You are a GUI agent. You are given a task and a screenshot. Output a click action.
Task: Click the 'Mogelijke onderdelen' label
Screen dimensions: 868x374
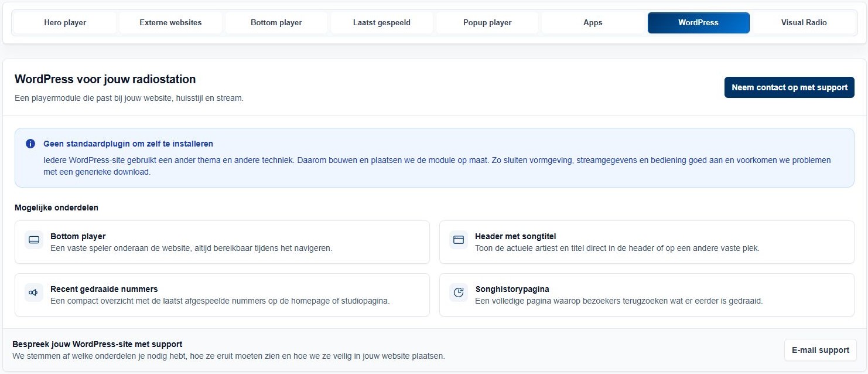click(x=56, y=208)
